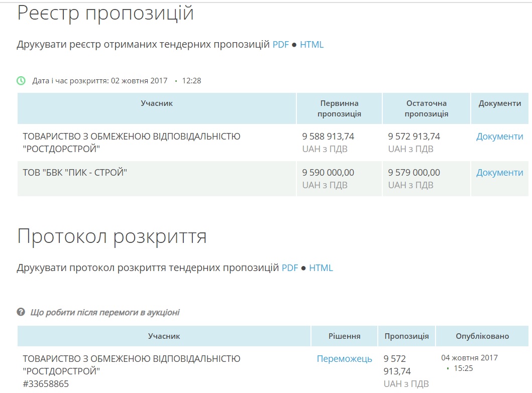Download the opening protocol as PDF
Viewport: 532px width, 393px height.
pyautogui.click(x=290, y=268)
